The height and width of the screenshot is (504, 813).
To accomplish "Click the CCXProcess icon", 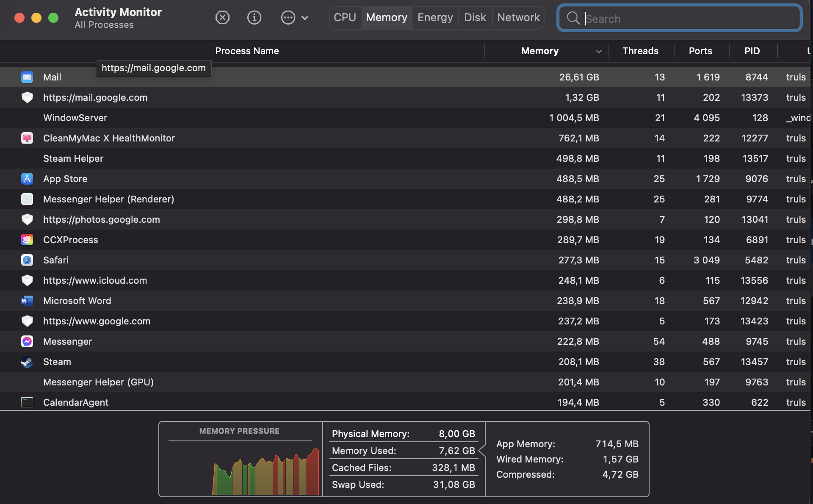I will pos(27,239).
